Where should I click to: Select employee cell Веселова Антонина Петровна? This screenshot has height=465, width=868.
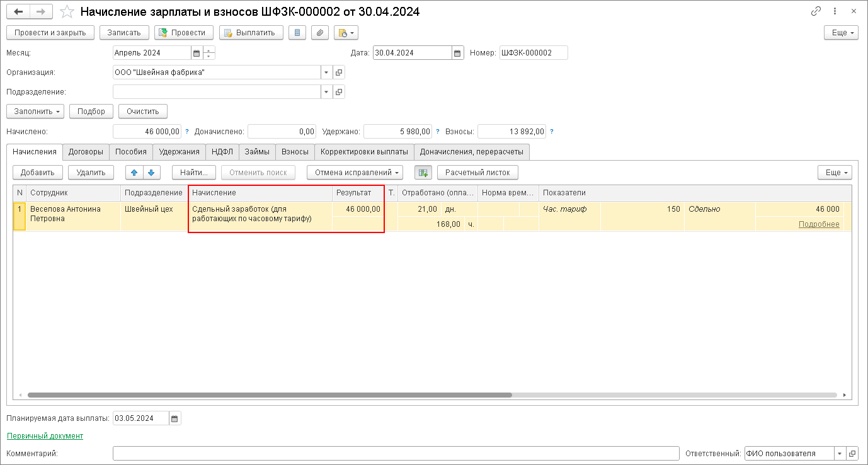click(73, 216)
